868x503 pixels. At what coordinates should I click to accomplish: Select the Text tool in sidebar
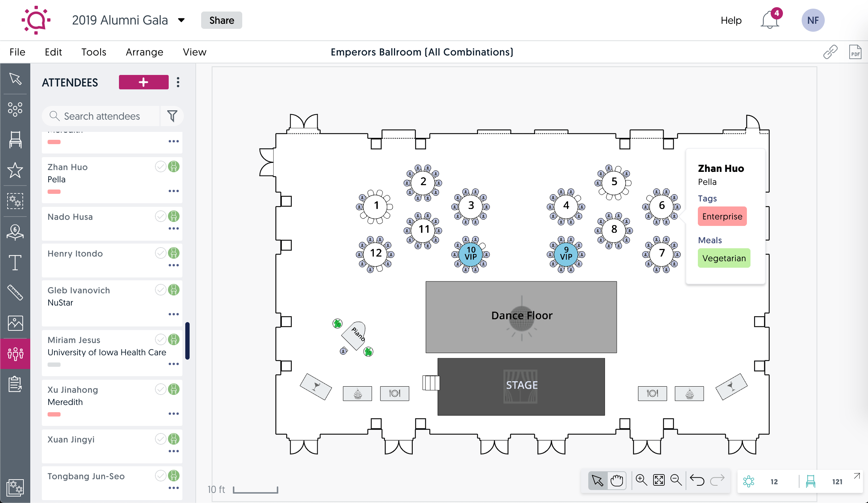[15, 263]
